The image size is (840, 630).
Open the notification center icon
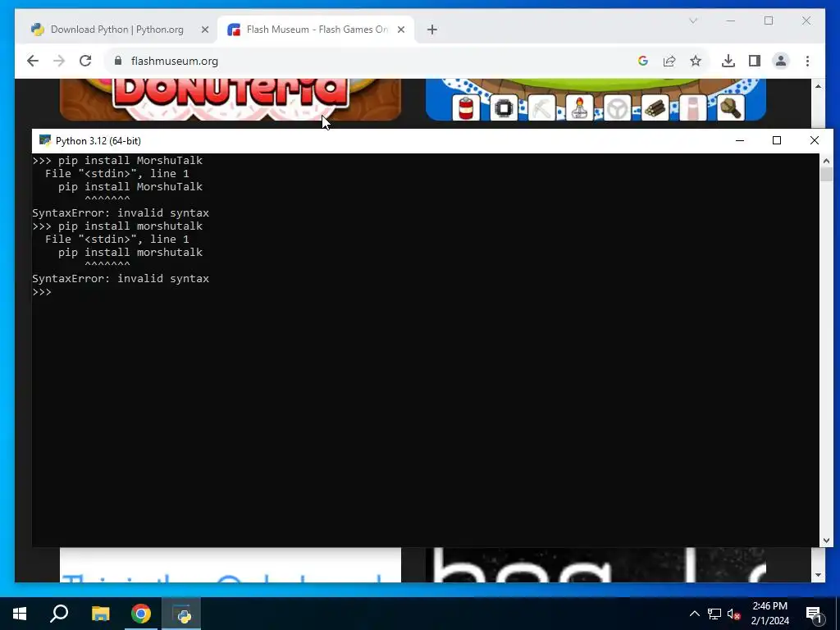814,614
